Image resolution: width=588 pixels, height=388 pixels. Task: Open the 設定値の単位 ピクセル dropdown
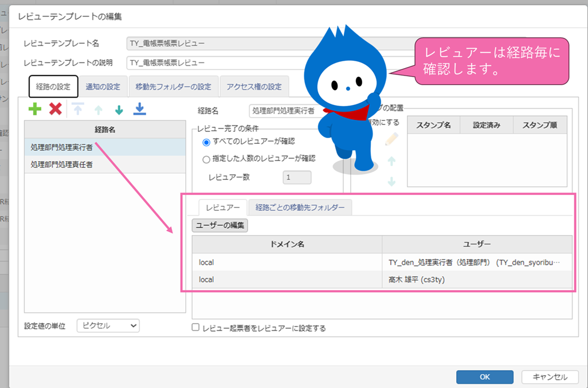(x=108, y=326)
